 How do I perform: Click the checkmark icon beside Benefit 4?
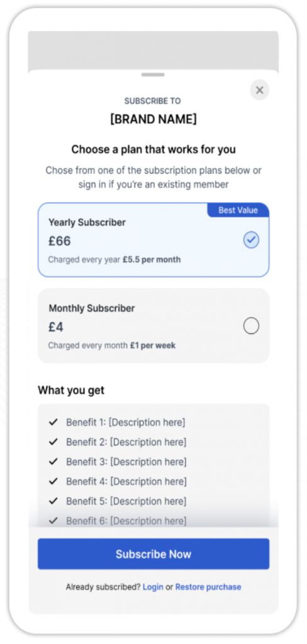(53, 481)
